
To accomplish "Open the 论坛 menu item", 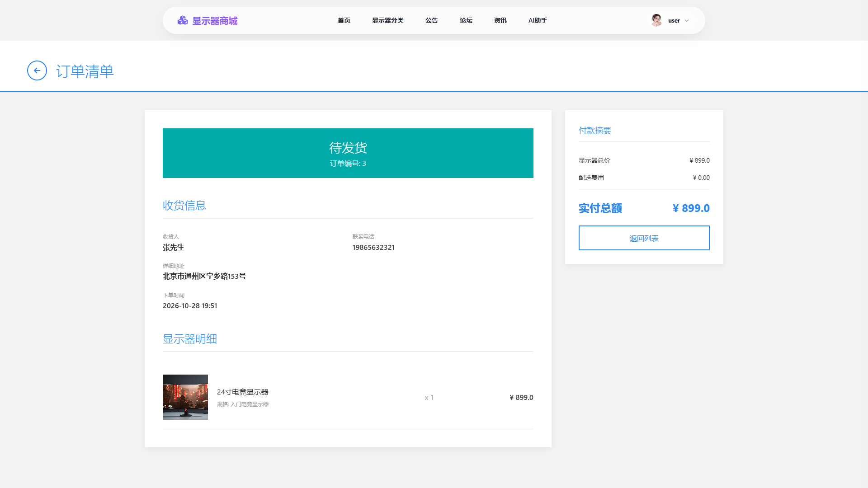I will 466,20.
